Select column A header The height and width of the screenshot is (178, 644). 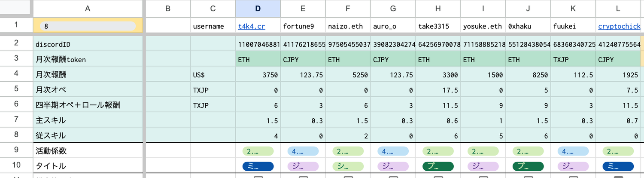88,9
